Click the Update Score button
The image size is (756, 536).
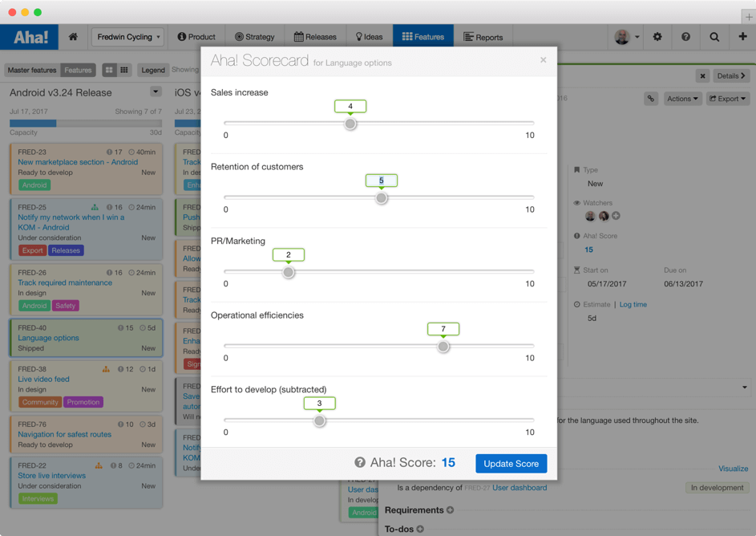click(511, 464)
